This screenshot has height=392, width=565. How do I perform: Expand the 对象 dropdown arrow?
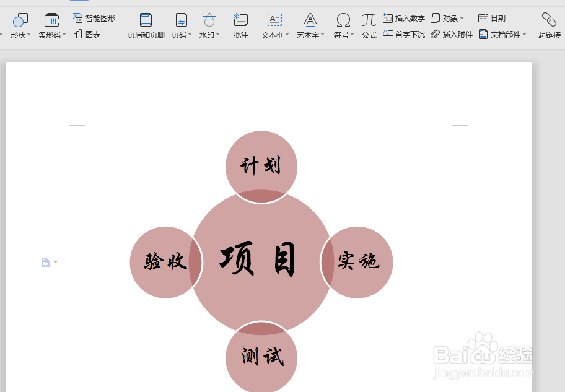[x=462, y=18]
